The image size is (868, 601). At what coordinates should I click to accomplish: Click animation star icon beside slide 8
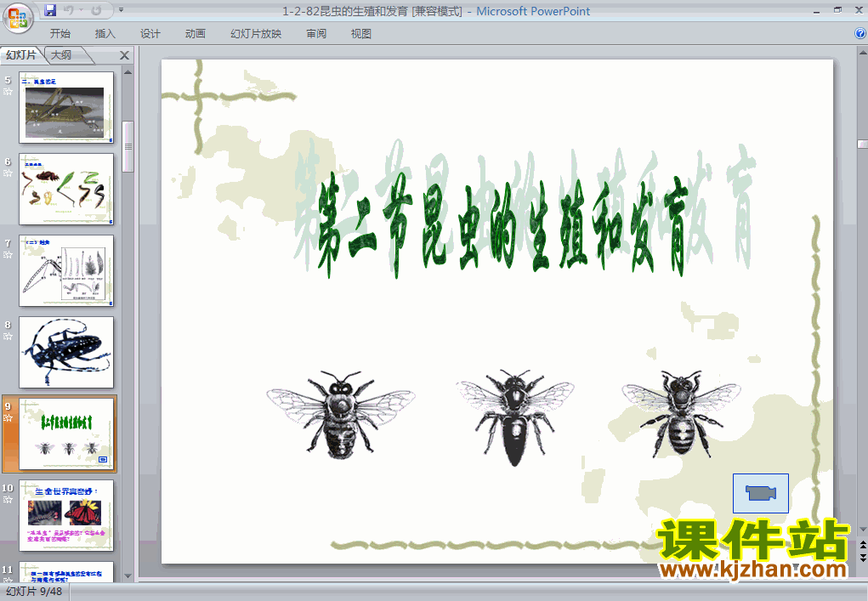[x=8, y=337]
